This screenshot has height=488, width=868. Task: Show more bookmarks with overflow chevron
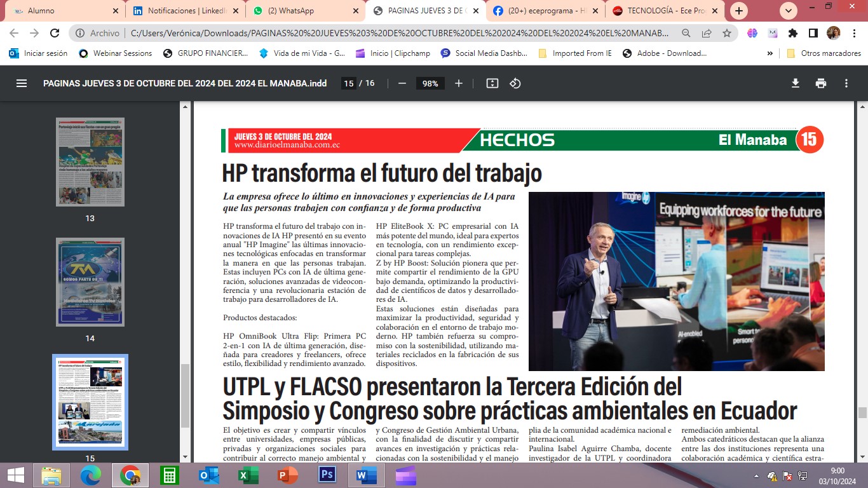(x=770, y=53)
